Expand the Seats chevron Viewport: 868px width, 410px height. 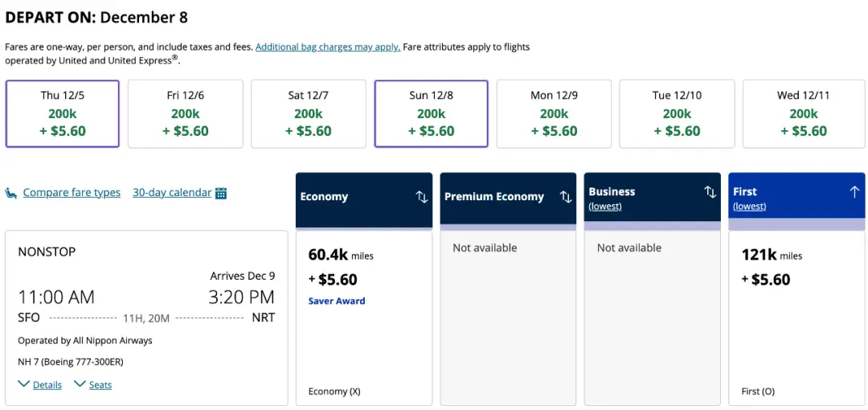(x=80, y=384)
